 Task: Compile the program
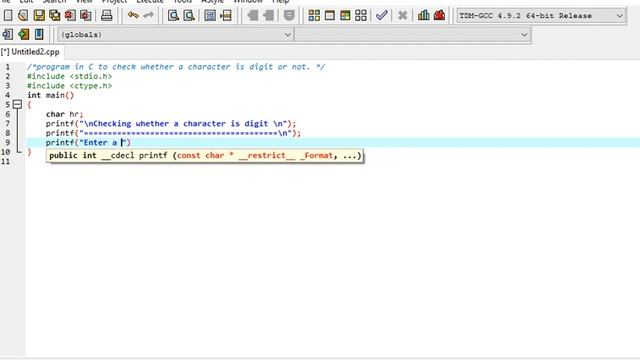pyautogui.click(x=314, y=16)
